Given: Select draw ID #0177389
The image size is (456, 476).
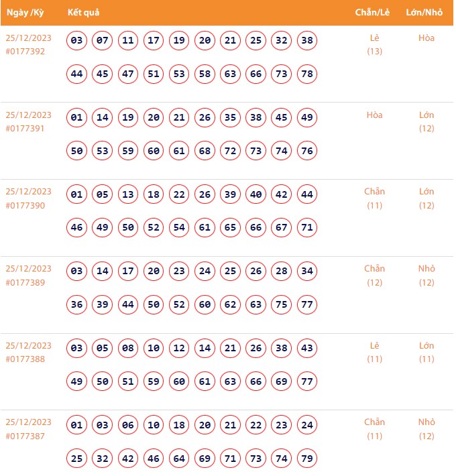Looking at the screenshot, I should pyautogui.click(x=25, y=282).
